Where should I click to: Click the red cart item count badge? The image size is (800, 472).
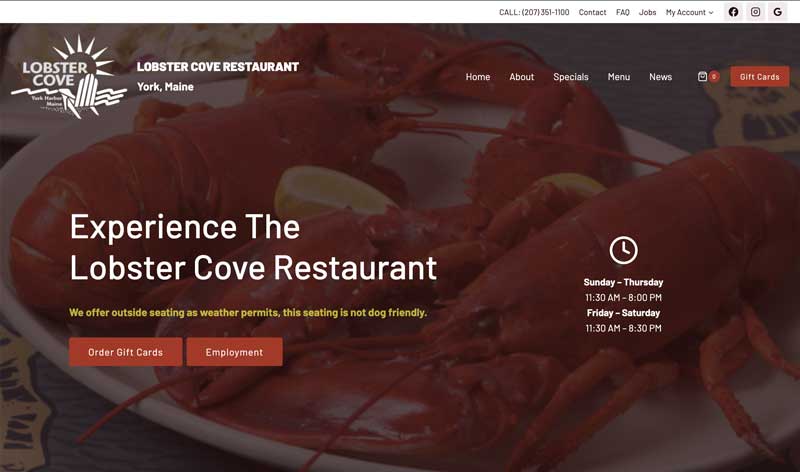(714, 77)
